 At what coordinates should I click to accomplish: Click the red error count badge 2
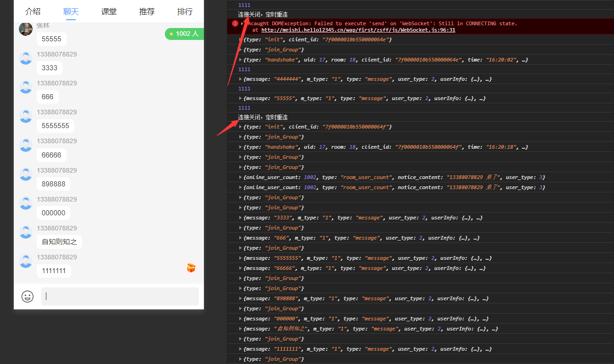tap(235, 23)
